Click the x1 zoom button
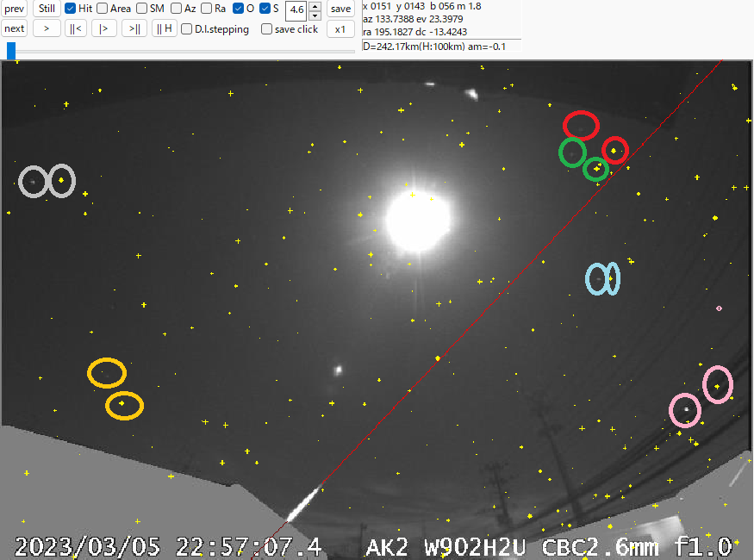The width and height of the screenshot is (754, 560). pyautogui.click(x=340, y=28)
